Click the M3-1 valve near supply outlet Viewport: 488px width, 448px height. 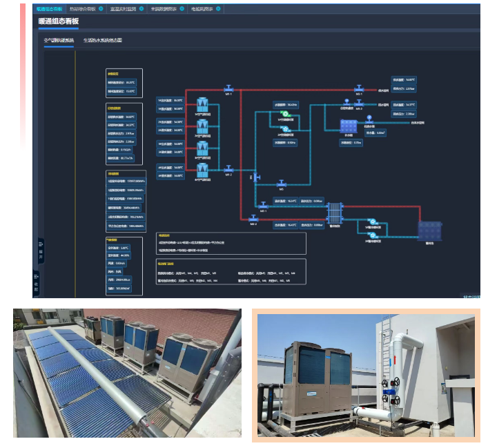pyautogui.click(x=359, y=88)
